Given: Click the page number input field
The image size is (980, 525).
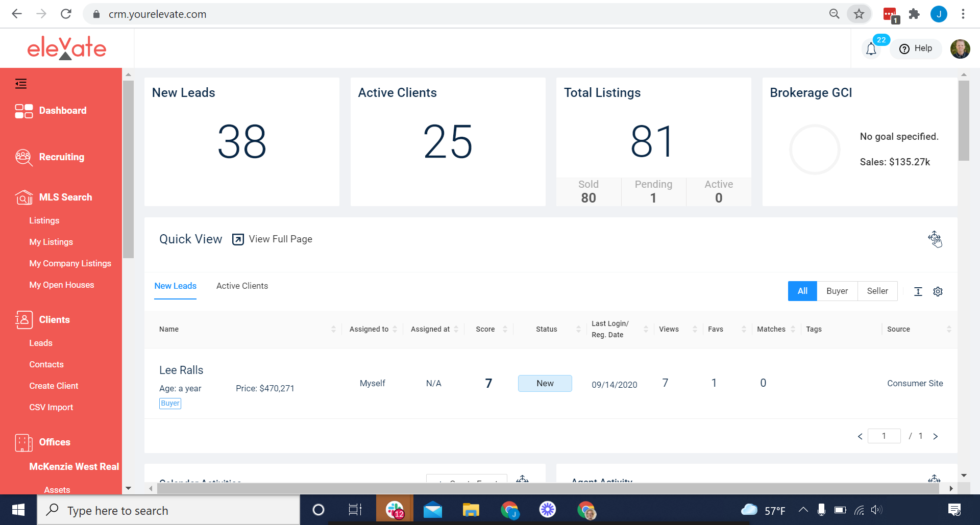Looking at the screenshot, I should (x=885, y=436).
